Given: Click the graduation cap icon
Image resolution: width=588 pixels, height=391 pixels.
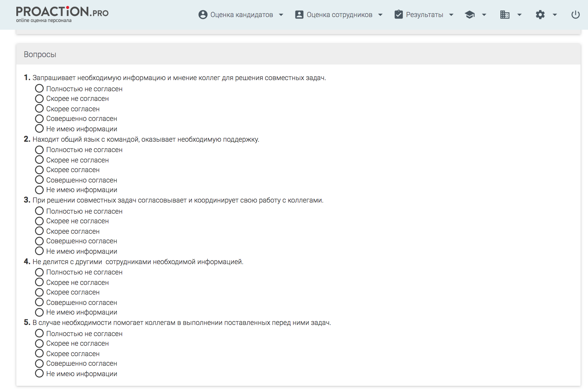Looking at the screenshot, I should click(470, 14).
